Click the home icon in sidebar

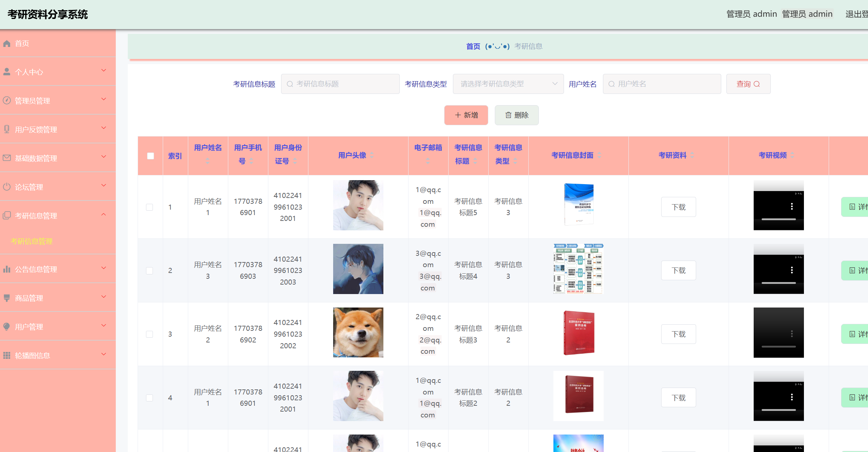(7, 44)
